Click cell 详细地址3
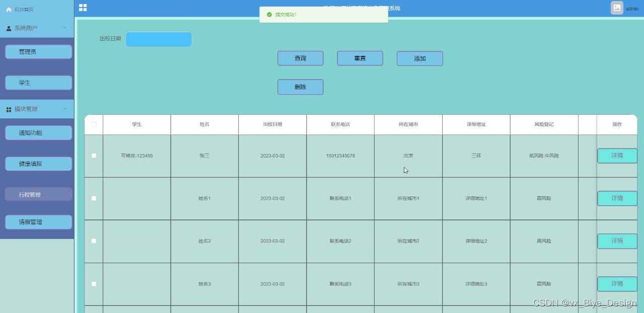Viewport: 644px width, 313px height. [476, 284]
